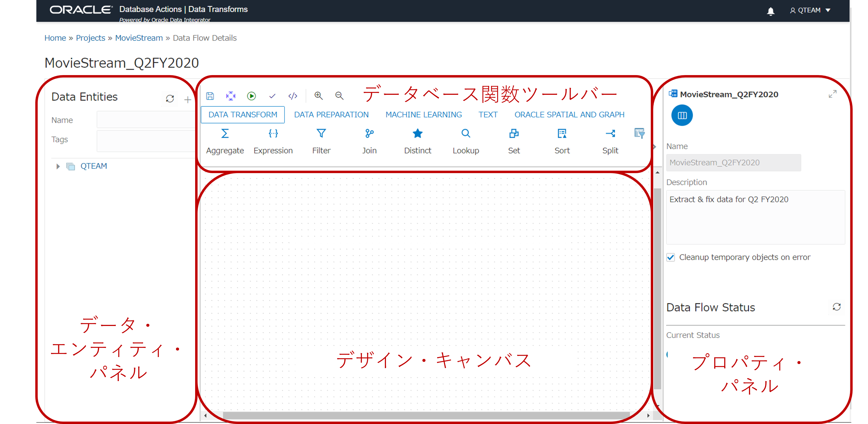Navigate to Home via breadcrumb
Viewport: 868px width, 424px height.
pyautogui.click(x=55, y=38)
